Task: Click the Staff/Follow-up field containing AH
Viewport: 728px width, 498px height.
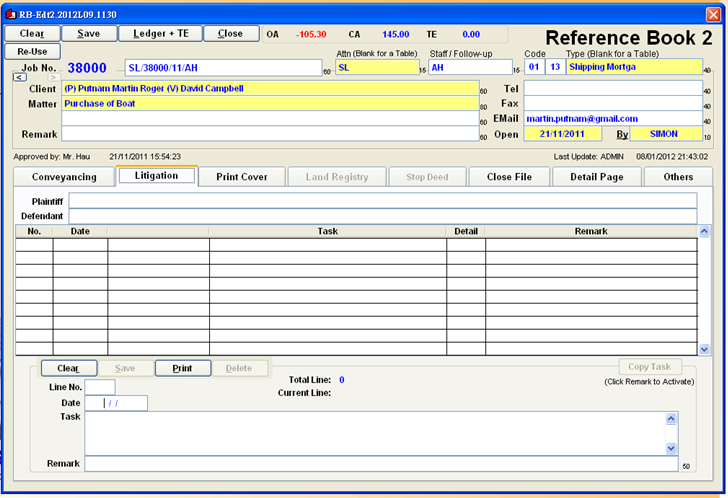Action: [x=470, y=67]
